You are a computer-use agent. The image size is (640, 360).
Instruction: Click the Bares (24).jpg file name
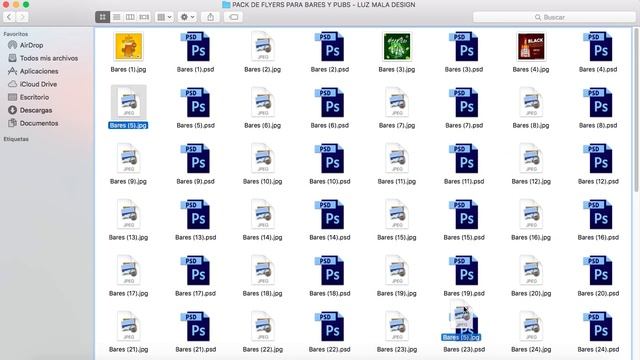[x=531, y=349]
